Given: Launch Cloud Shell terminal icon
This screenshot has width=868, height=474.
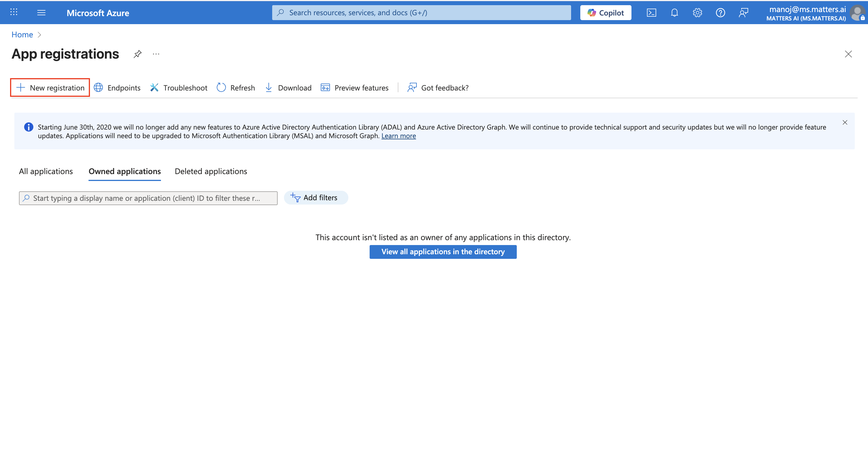Looking at the screenshot, I should click(x=651, y=12).
